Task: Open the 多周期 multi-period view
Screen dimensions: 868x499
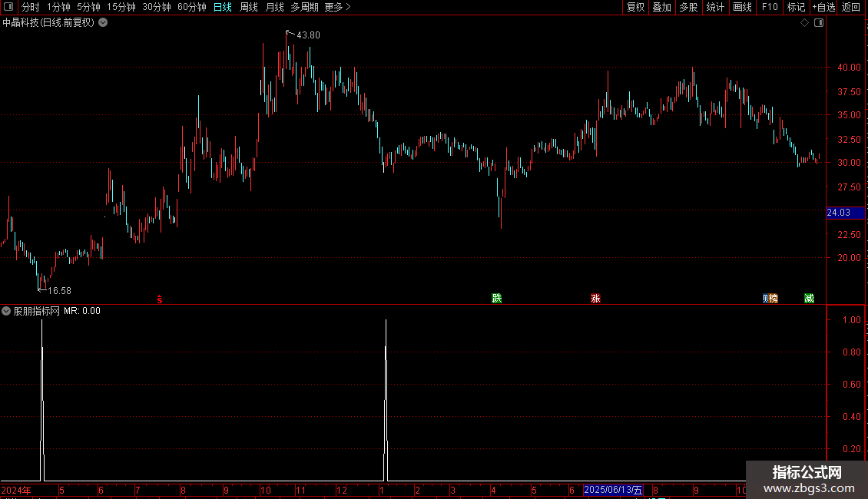Action: pos(304,7)
